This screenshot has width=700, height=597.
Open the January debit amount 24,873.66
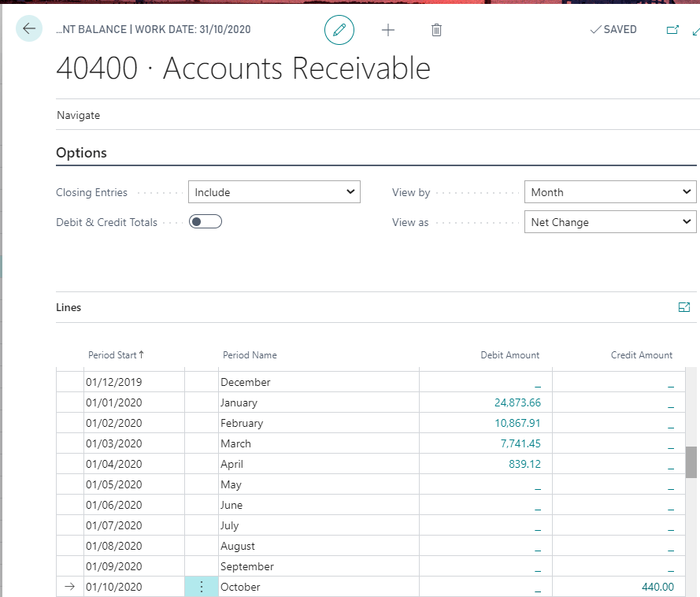point(517,402)
